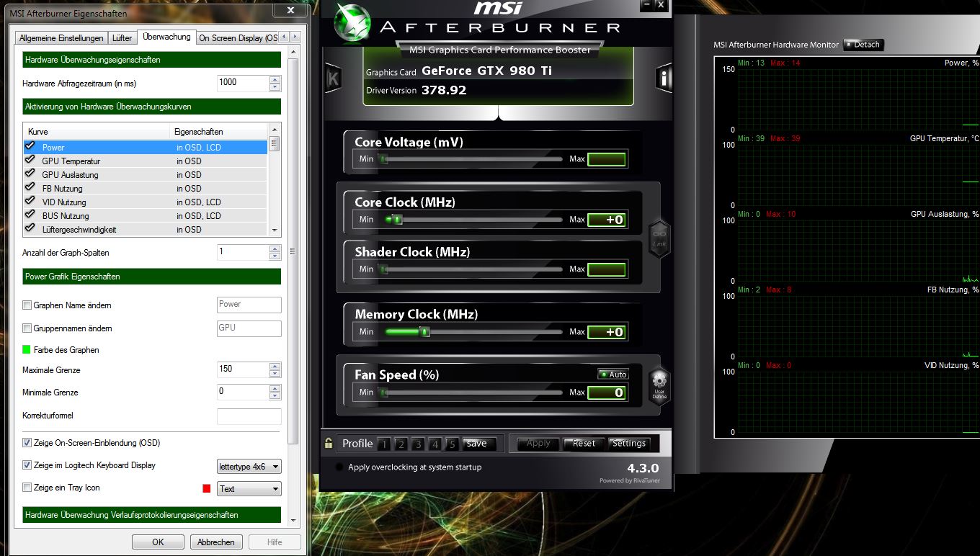This screenshot has height=556, width=980.
Task: Select profile slot 1
Action: point(384,444)
